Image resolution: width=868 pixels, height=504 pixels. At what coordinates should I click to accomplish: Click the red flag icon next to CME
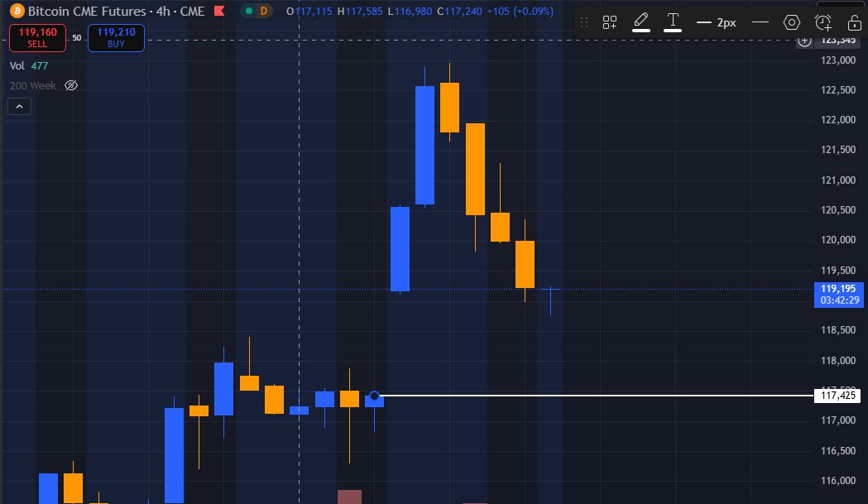219,11
